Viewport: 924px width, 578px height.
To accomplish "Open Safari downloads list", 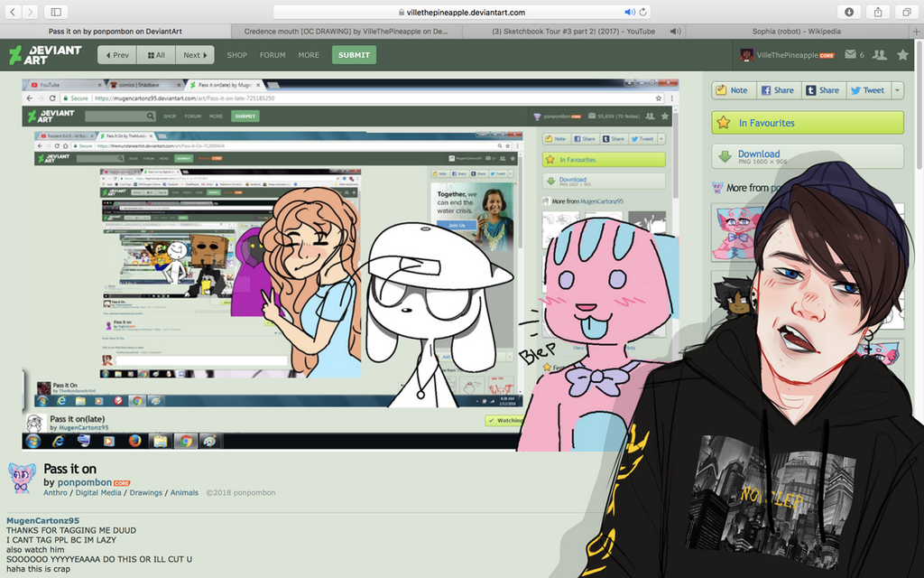I will (849, 12).
